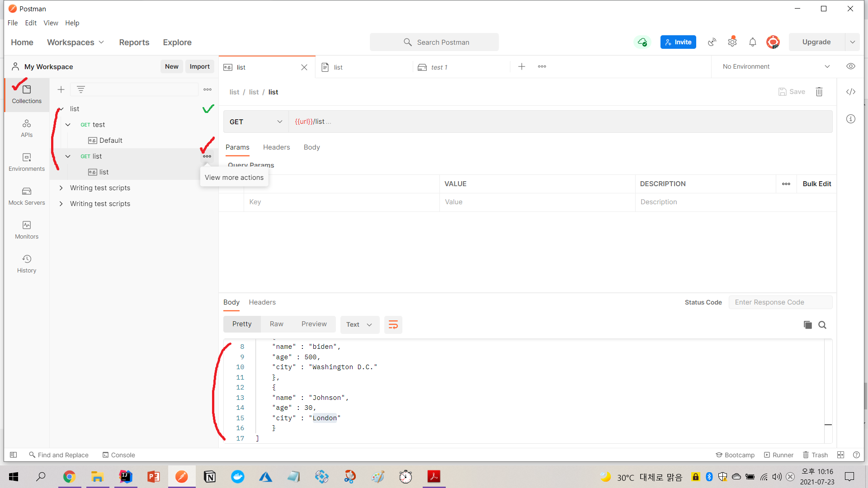This screenshot has width=868, height=488.
Task: Click the delete trash icon near Save
Action: (x=819, y=92)
